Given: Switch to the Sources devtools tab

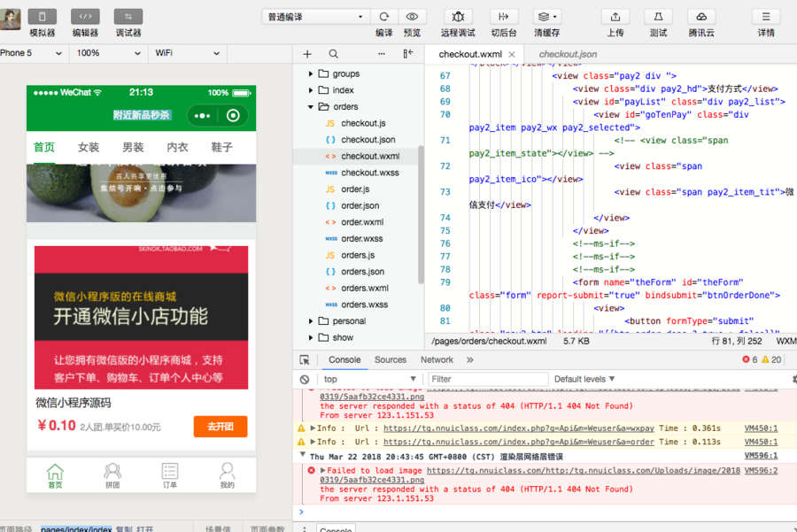Looking at the screenshot, I should 391,359.
